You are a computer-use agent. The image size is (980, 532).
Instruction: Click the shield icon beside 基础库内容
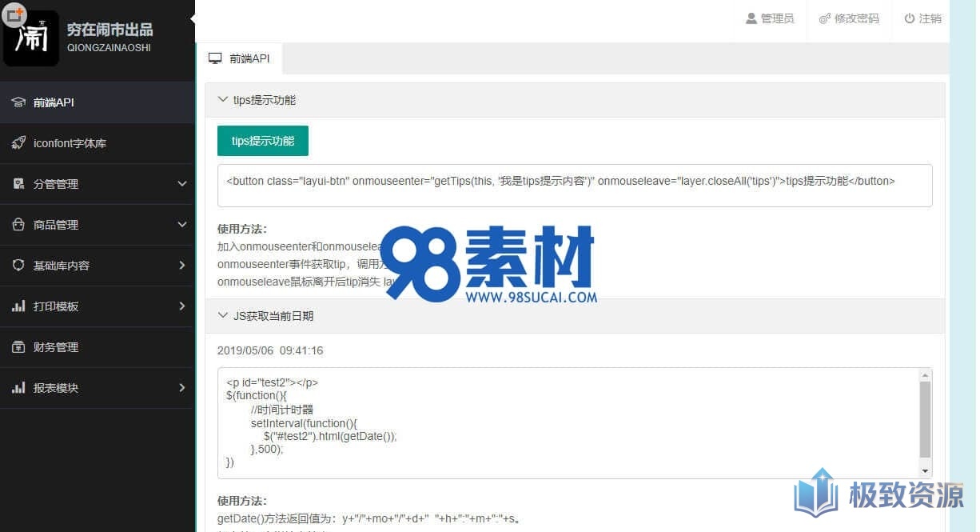pos(18,266)
